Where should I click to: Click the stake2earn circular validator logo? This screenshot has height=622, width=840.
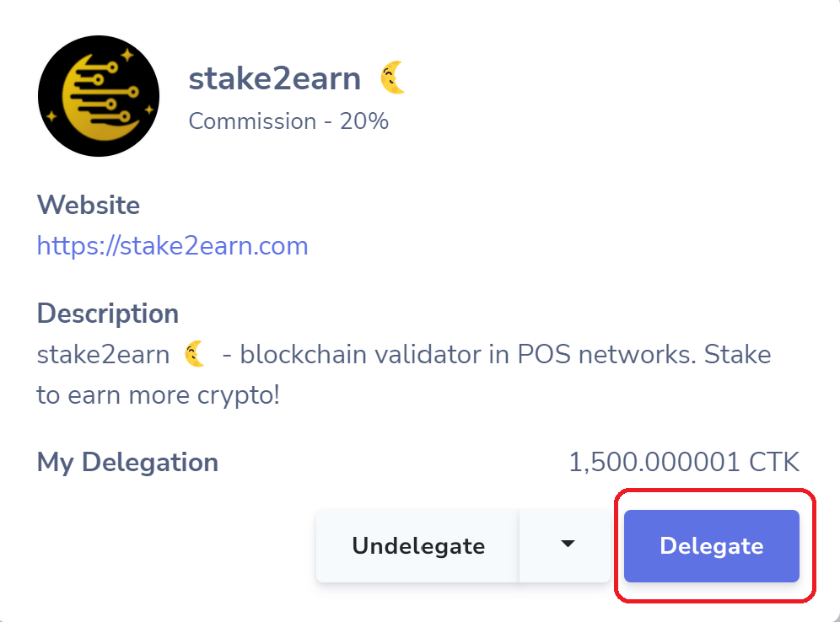(x=99, y=96)
